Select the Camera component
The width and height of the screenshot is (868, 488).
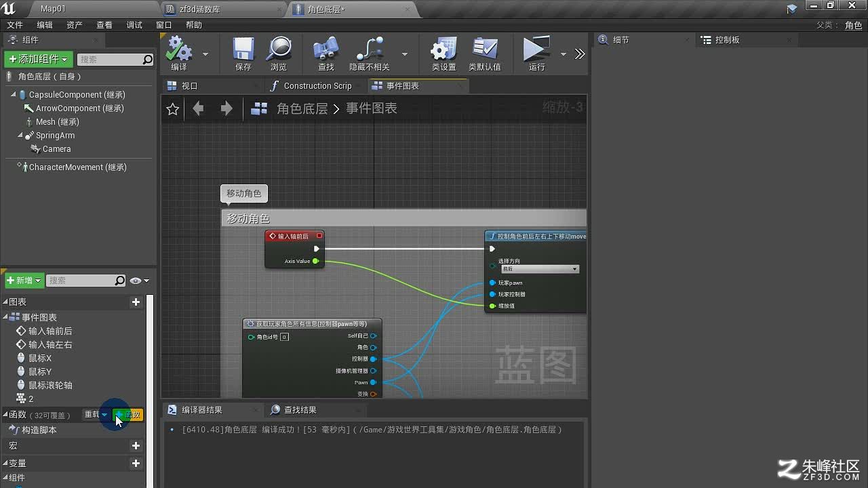point(56,149)
